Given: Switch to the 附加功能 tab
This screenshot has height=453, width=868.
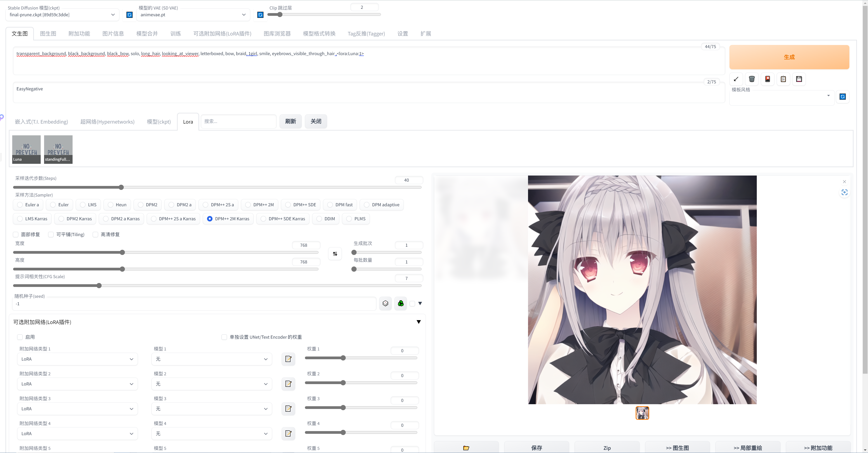Looking at the screenshot, I should tap(79, 34).
